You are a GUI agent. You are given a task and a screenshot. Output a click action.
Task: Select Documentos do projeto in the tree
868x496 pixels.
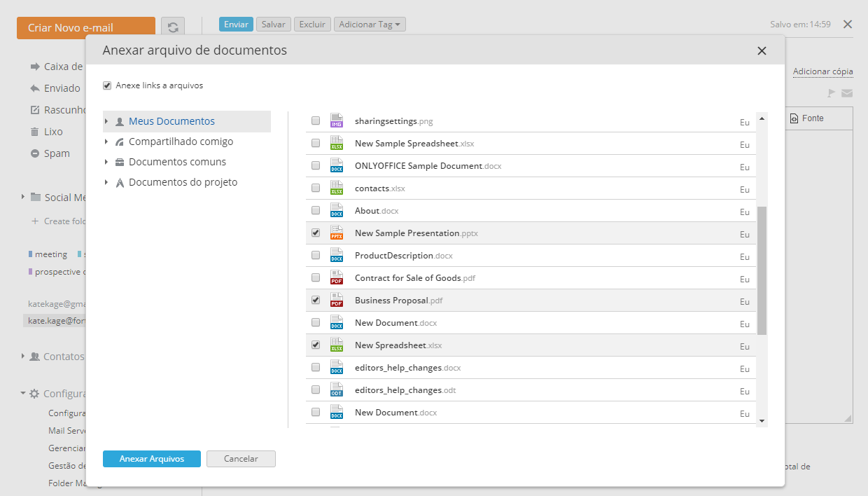(183, 182)
